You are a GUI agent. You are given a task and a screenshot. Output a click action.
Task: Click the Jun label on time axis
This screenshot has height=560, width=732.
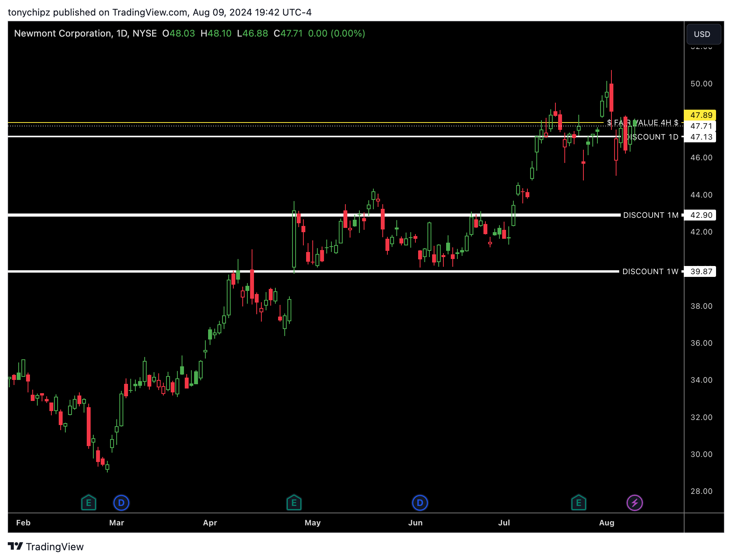415,523
